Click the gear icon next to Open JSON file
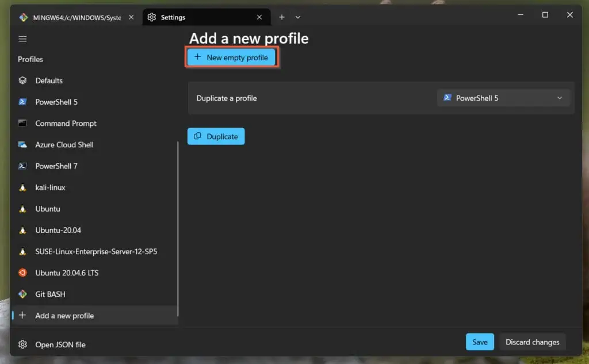Image resolution: width=589 pixels, height=364 pixels. (x=22, y=344)
